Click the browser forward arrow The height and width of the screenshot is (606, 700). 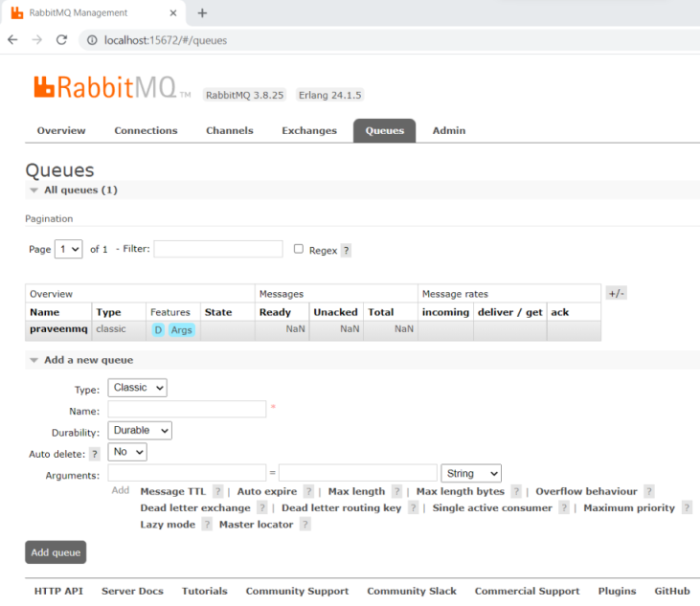point(37,40)
